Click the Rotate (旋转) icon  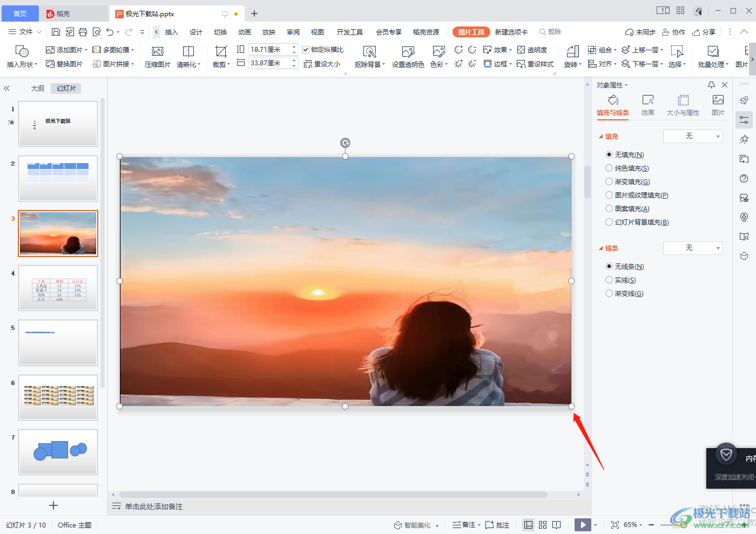573,51
